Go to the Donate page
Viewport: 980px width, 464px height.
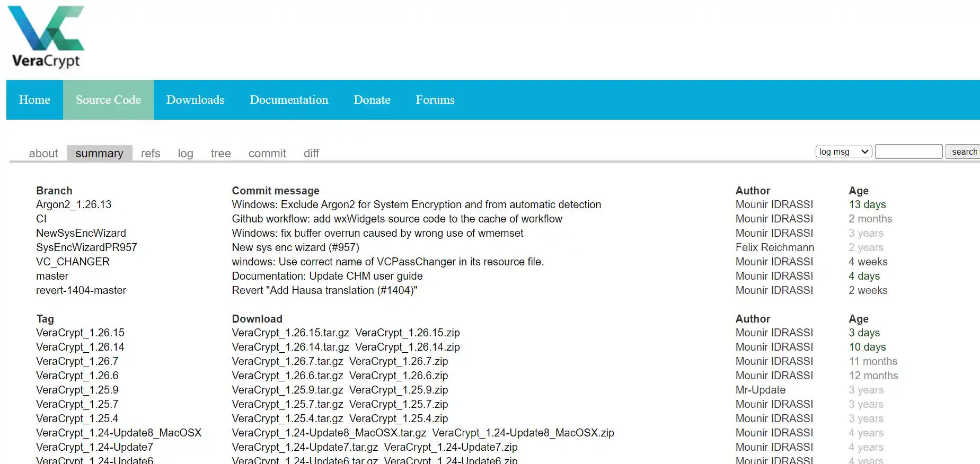372,100
